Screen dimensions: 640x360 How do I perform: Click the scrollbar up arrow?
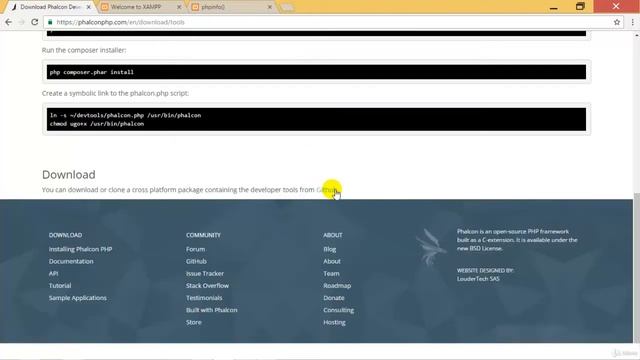636,36
